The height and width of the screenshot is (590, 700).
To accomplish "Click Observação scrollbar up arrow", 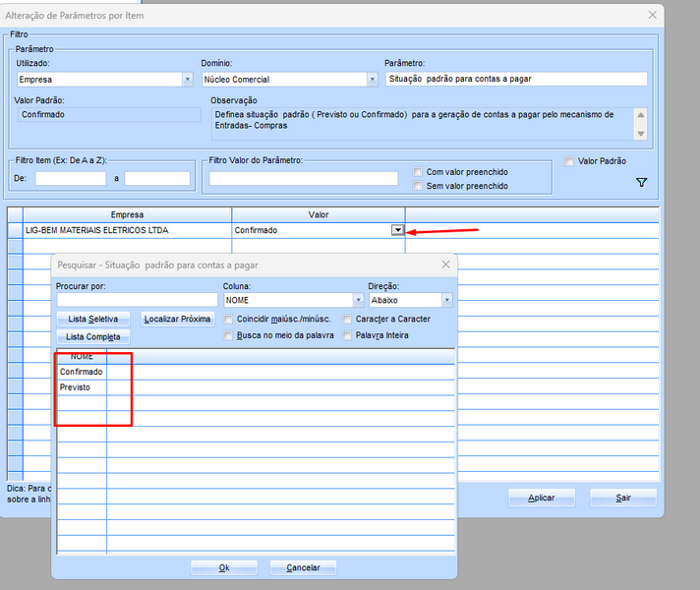I will tap(641, 115).
